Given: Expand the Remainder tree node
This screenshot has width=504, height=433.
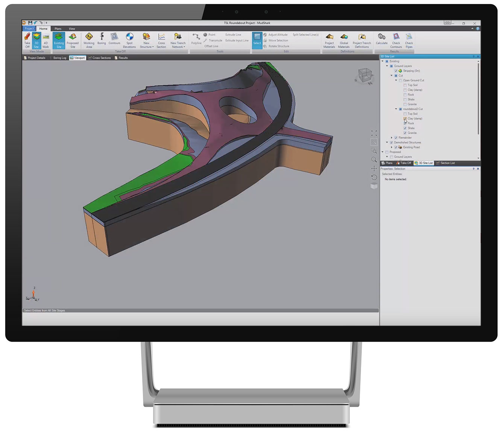Looking at the screenshot, I should click(392, 138).
